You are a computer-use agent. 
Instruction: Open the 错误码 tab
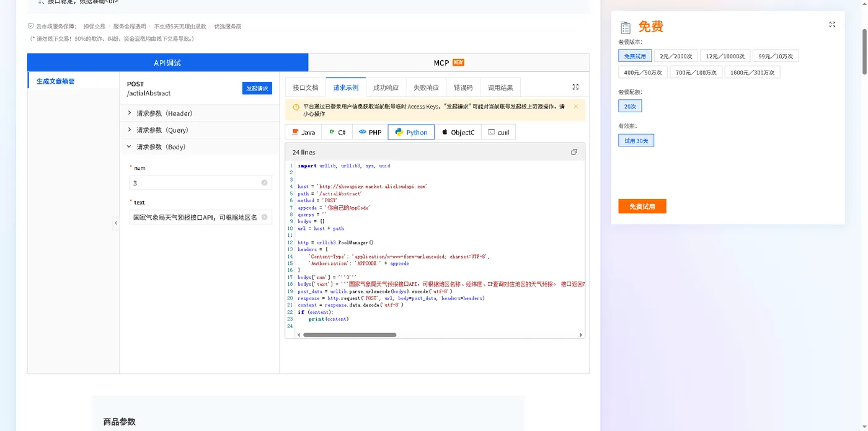[463, 87]
